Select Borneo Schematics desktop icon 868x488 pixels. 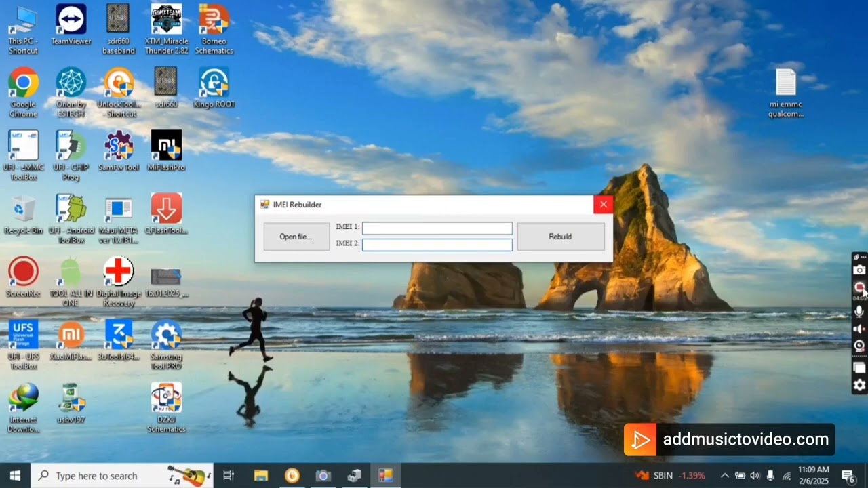214,30
